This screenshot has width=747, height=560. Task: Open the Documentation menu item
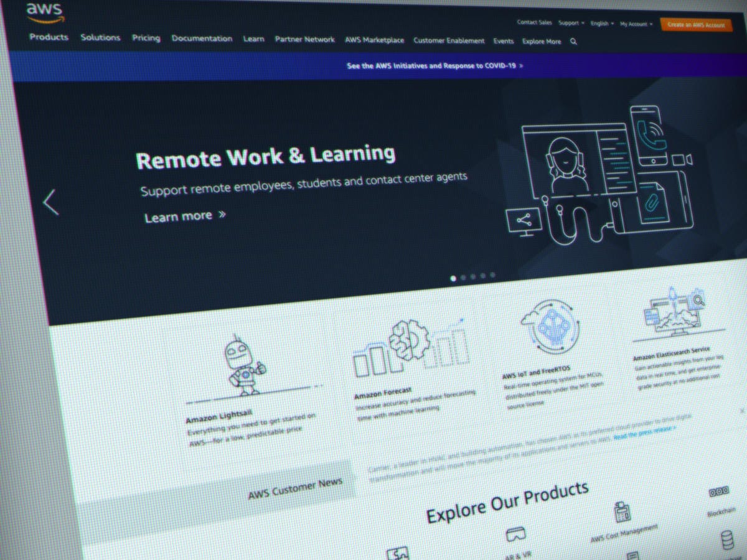tap(202, 39)
